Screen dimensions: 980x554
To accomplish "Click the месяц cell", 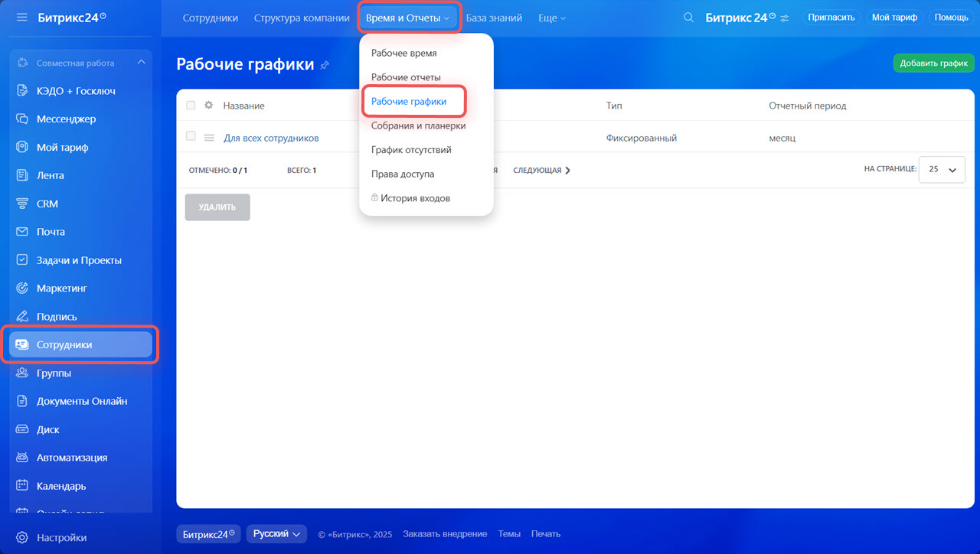I will click(x=782, y=138).
